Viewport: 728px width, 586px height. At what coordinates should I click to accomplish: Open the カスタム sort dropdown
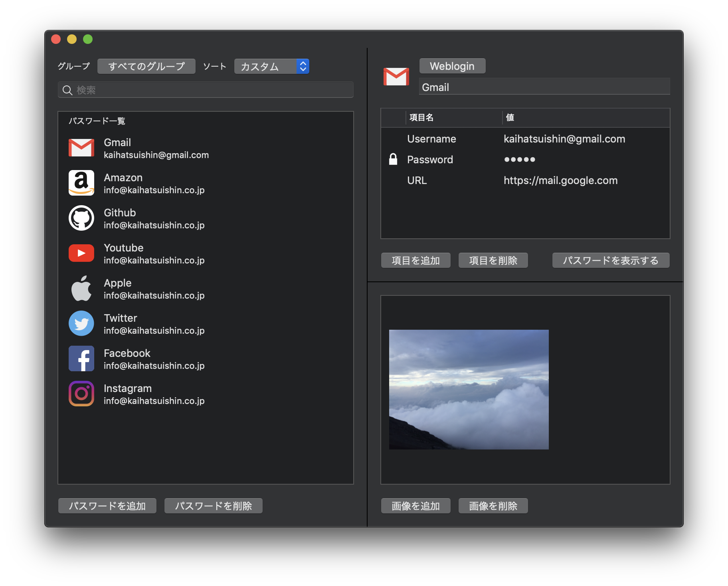click(272, 66)
